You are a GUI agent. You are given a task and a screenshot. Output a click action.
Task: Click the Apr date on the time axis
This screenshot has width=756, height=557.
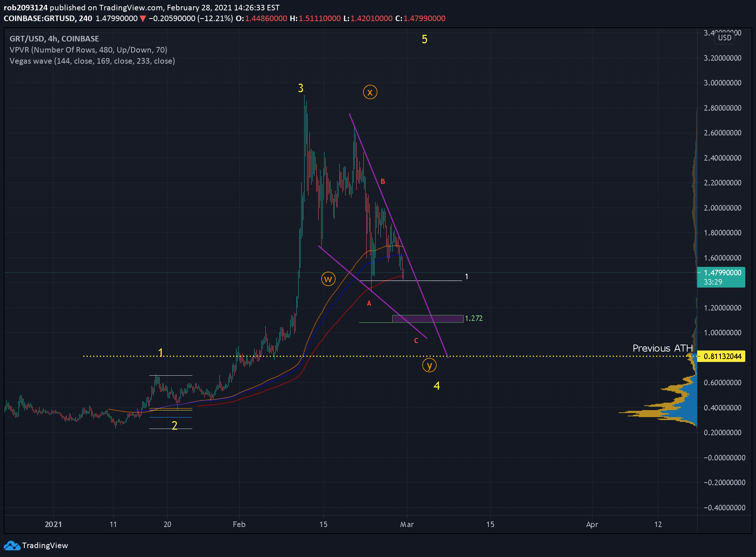tap(592, 524)
